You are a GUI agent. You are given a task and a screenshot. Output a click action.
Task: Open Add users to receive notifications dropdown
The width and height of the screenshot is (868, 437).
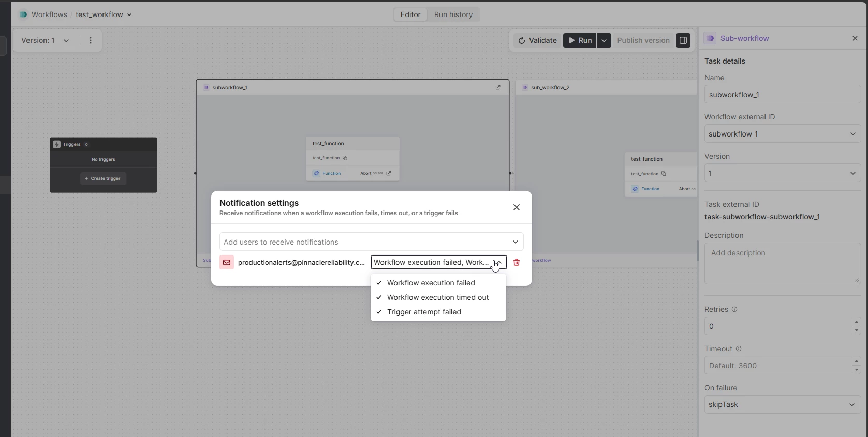[x=372, y=242]
